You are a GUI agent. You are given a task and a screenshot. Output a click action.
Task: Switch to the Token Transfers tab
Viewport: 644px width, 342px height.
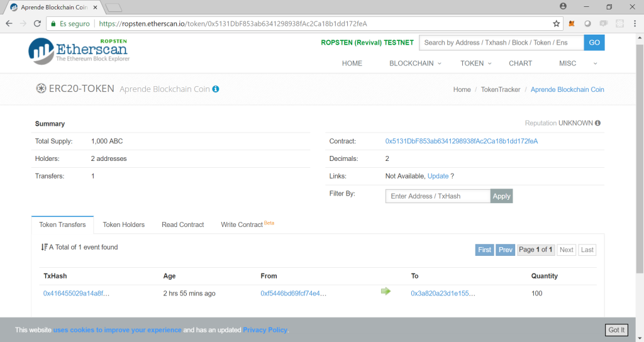click(x=62, y=224)
